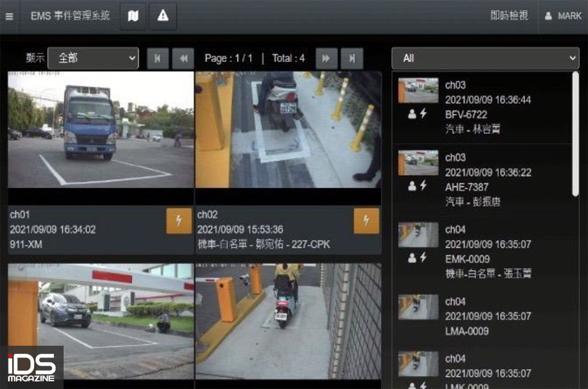Click lightning icon on AHE-7387 event
The image size is (588, 389).
(423, 185)
